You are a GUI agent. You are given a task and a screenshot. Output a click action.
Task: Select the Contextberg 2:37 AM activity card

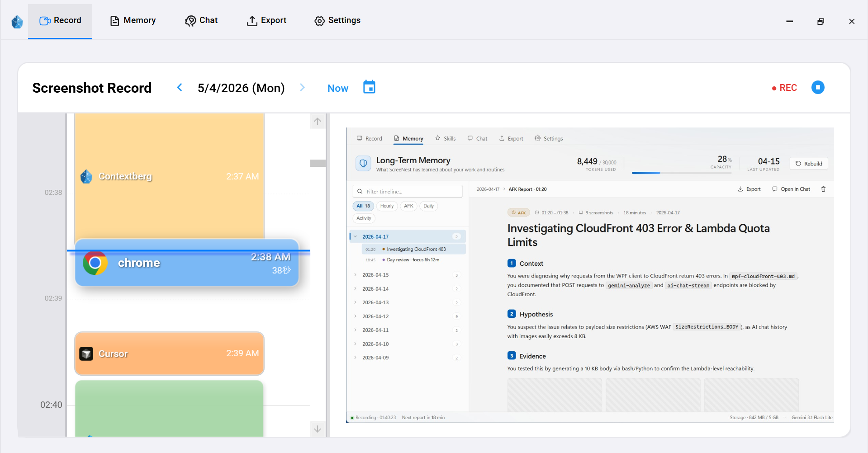(x=169, y=176)
